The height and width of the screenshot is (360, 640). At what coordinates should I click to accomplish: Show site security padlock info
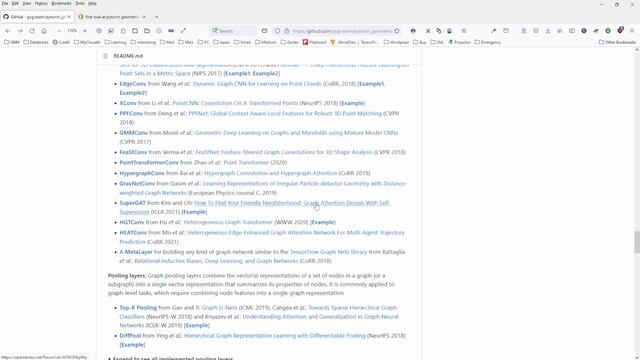pos(287,31)
